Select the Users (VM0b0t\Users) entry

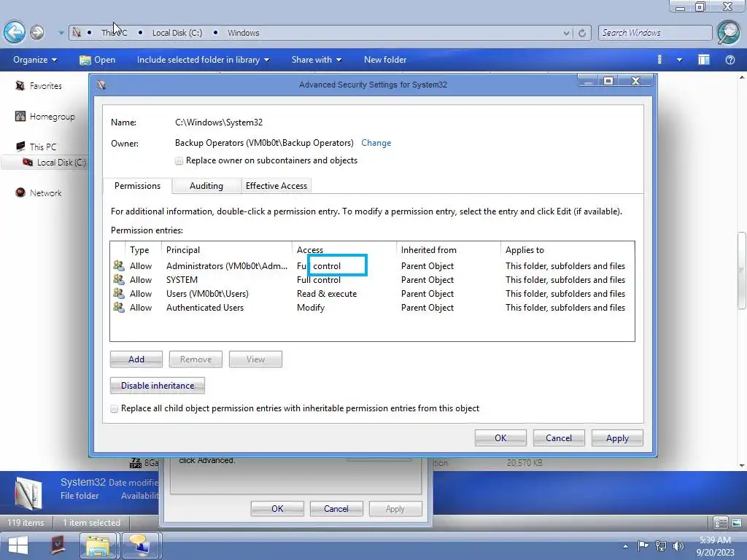(x=373, y=294)
